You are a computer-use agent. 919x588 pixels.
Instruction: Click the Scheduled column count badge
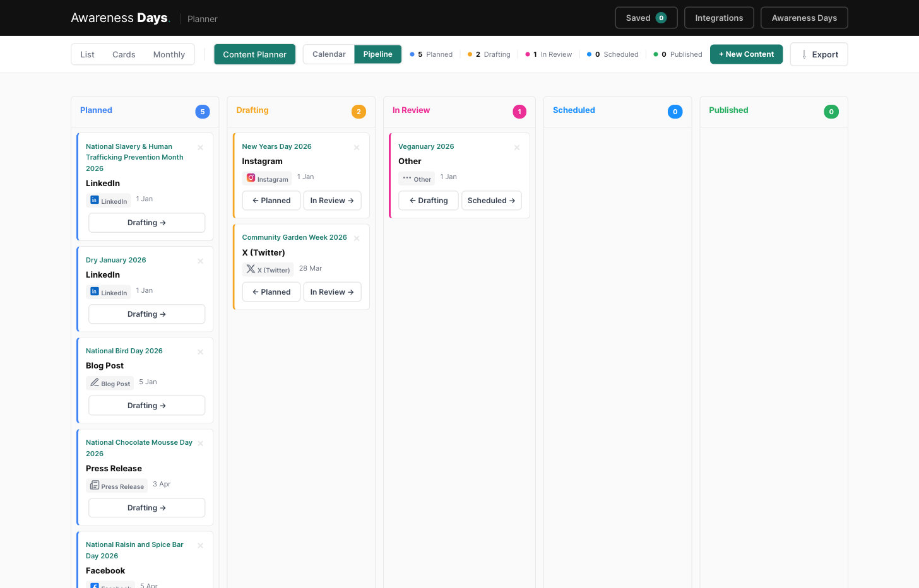pos(675,112)
